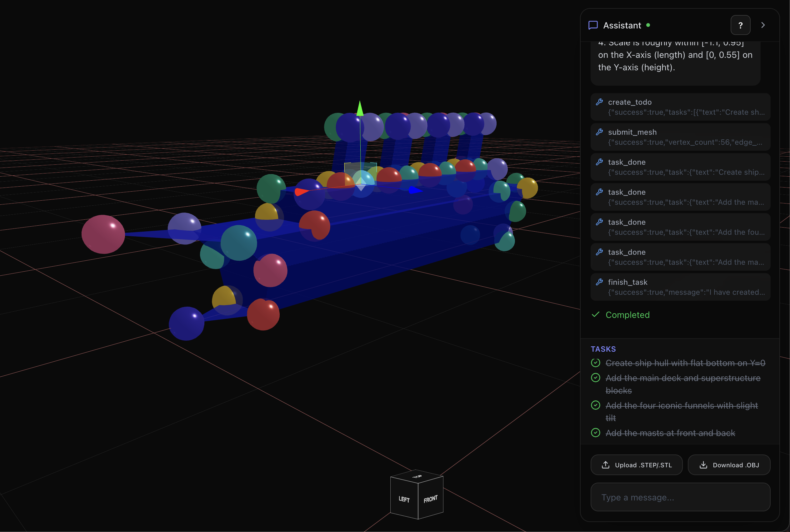Click the Upload .STEP/.STL button

point(636,465)
